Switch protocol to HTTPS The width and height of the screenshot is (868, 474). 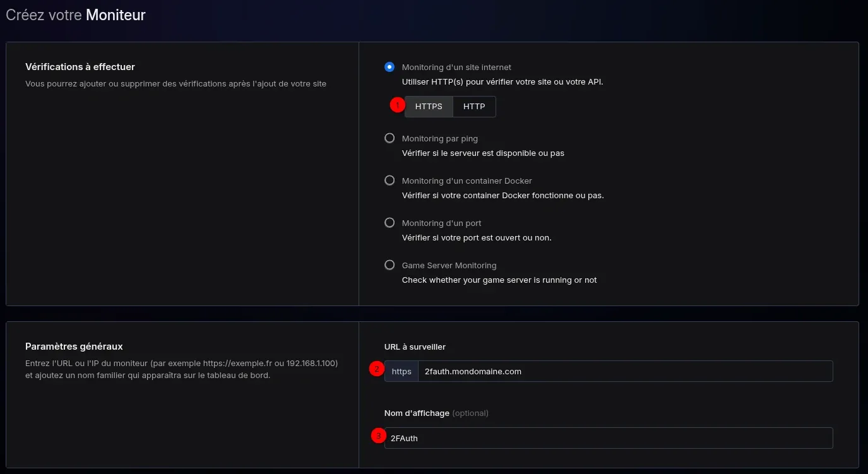(x=429, y=107)
